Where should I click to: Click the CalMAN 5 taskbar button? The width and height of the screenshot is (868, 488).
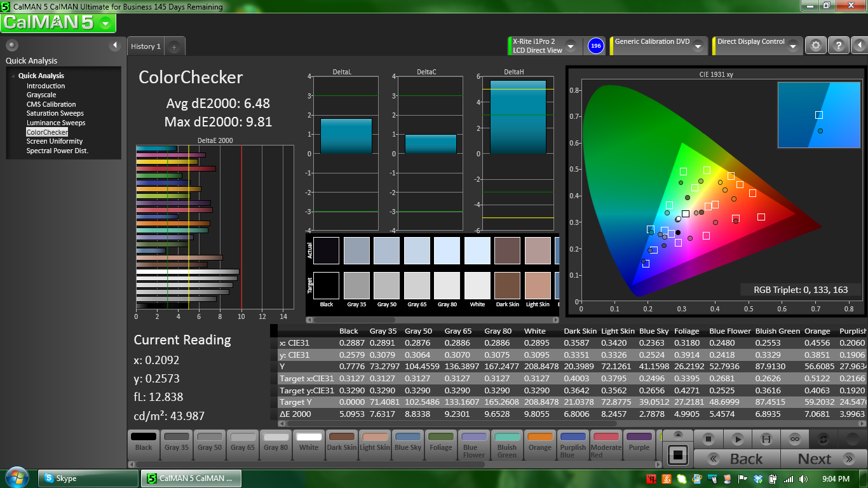click(191, 478)
